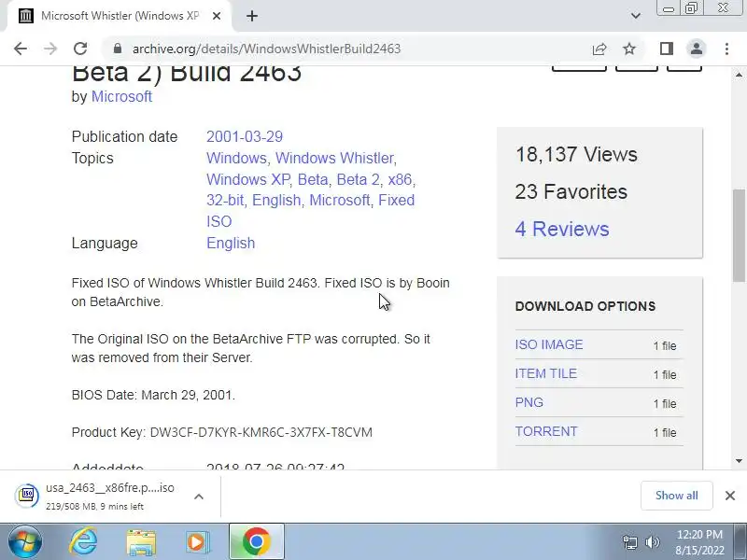Download the TORRENT file
747x560 pixels.
(x=546, y=432)
